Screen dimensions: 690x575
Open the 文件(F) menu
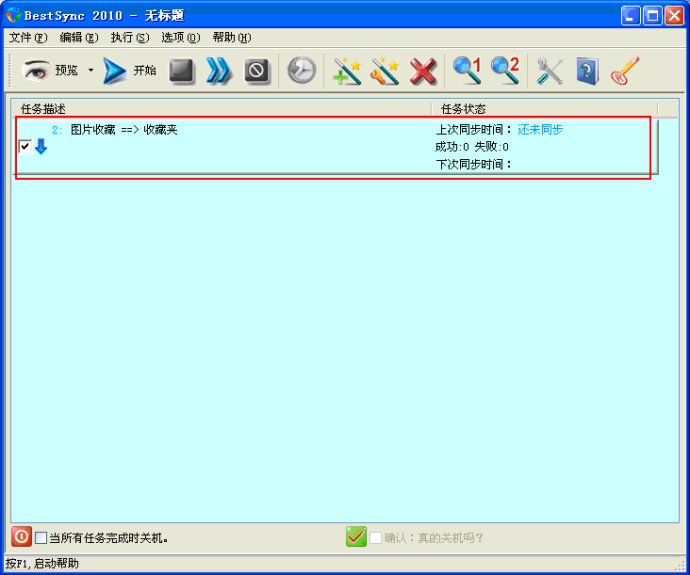pos(28,38)
